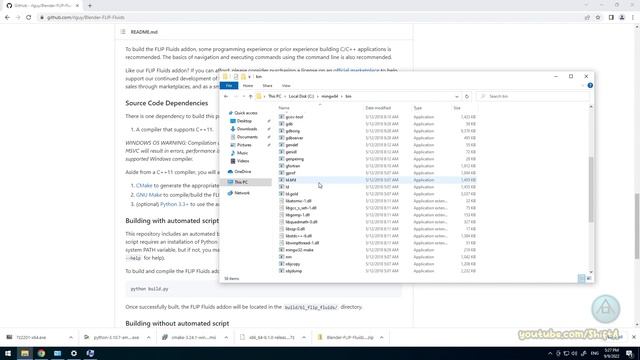The image size is (640, 360).
Task: Click the GNU Make link in README
Action: coord(149,195)
